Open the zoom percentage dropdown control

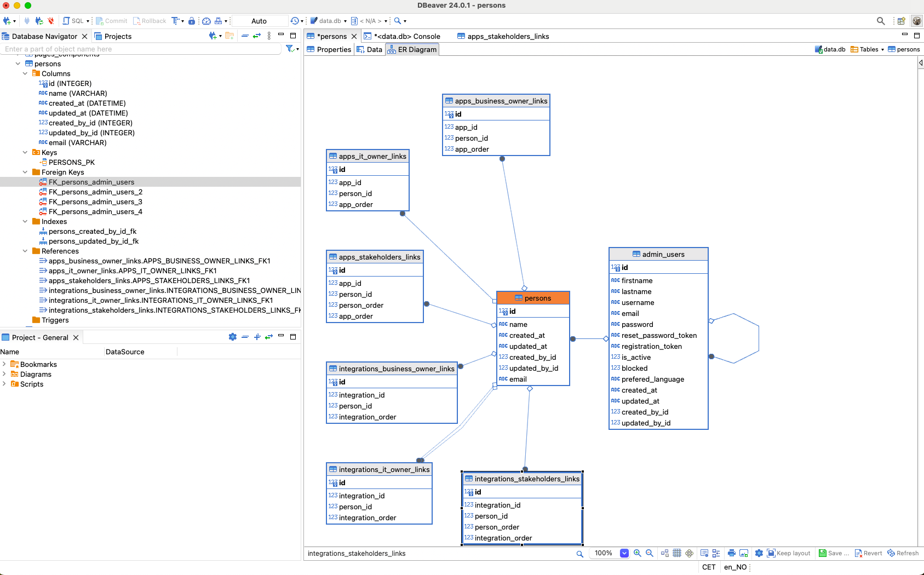[x=624, y=553]
